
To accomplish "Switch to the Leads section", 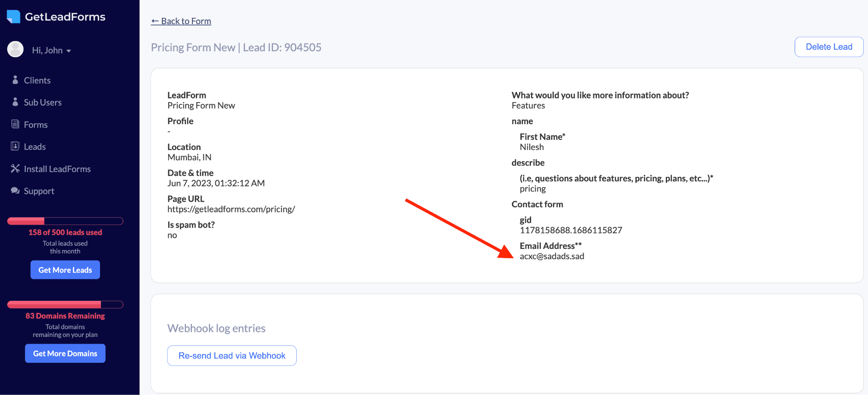I will click(x=34, y=146).
